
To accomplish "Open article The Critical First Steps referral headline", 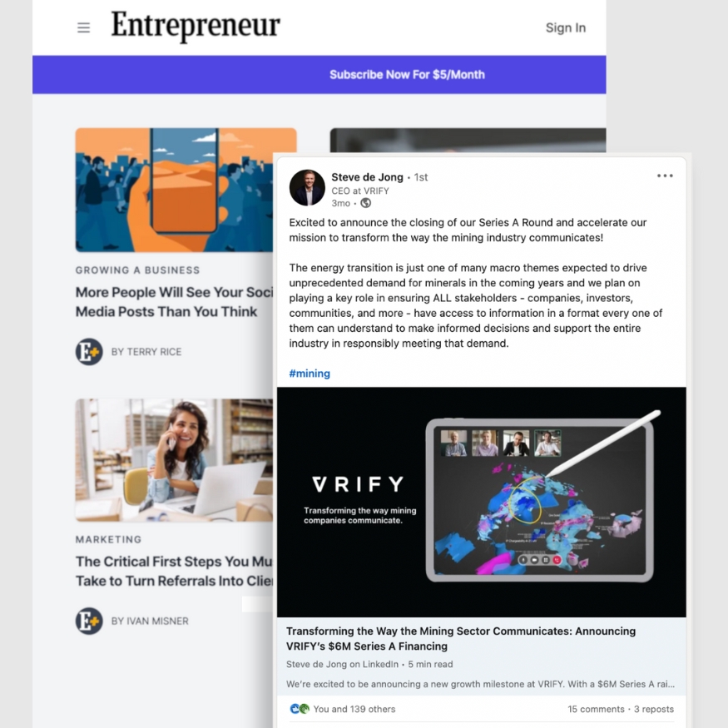I will (174, 571).
